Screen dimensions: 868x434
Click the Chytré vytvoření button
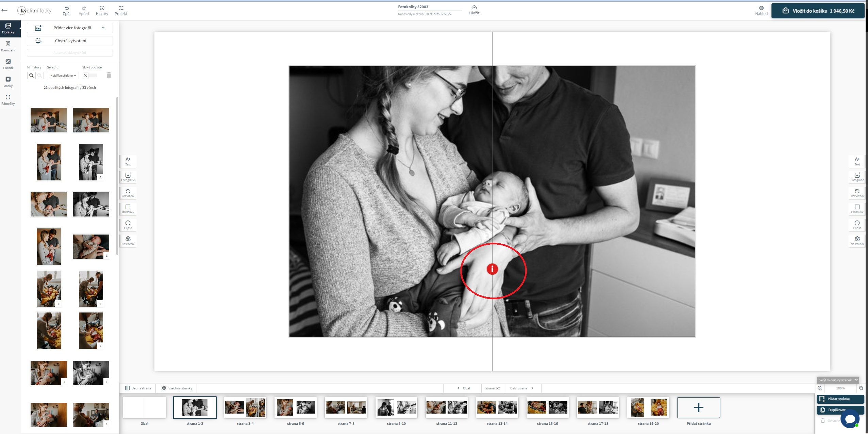[x=70, y=41]
